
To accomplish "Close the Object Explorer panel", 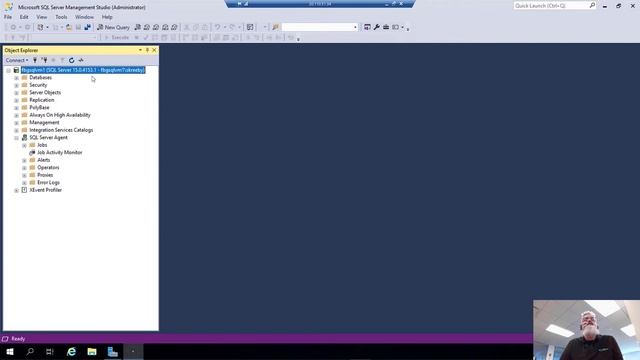I will point(154,50).
